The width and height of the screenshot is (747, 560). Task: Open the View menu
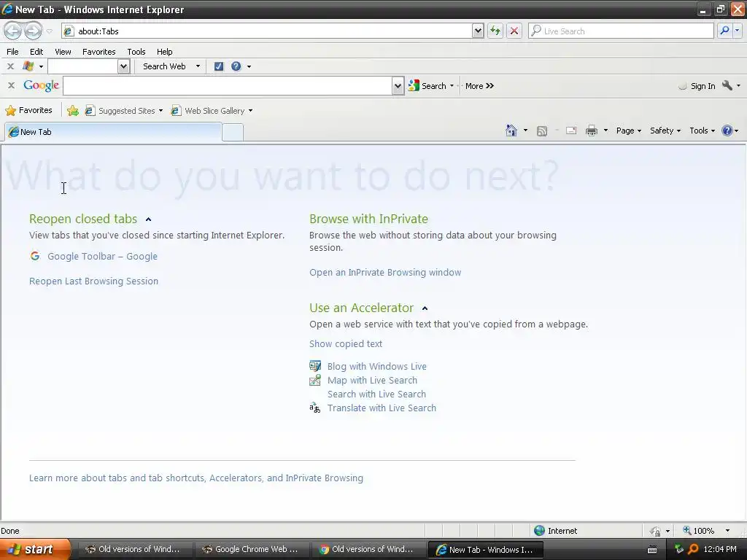(x=63, y=52)
